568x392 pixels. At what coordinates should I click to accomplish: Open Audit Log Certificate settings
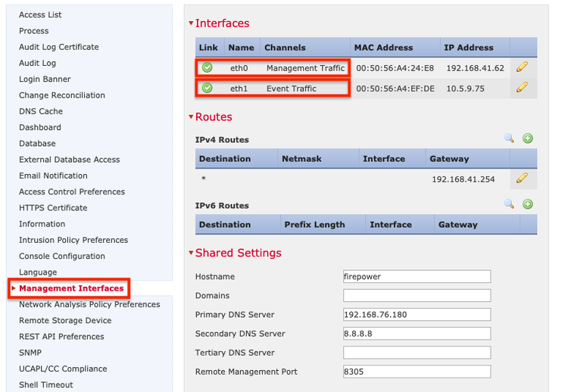pos(59,47)
